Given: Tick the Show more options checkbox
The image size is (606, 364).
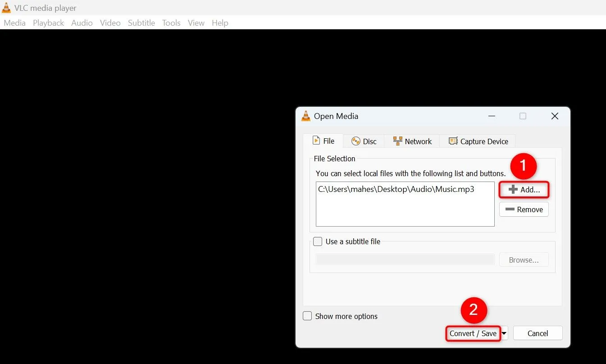Looking at the screenshot, I should 307,316.
